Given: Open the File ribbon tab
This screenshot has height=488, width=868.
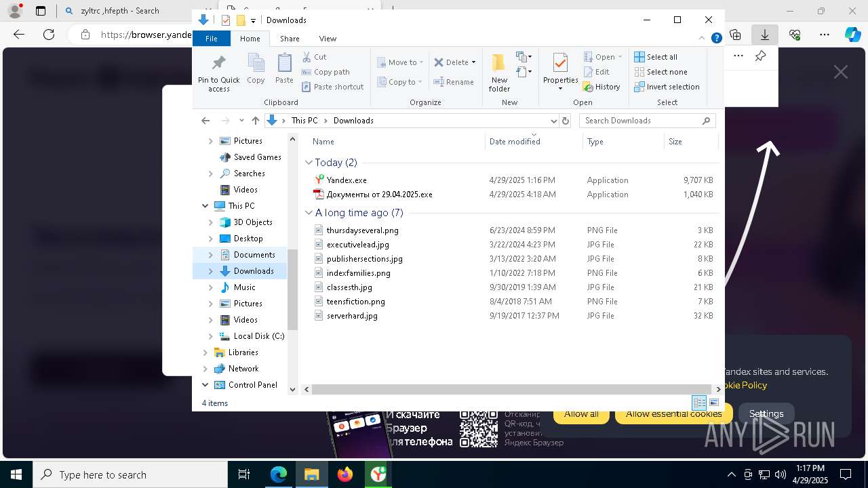Looking at the screenshot, I should 212,39.
